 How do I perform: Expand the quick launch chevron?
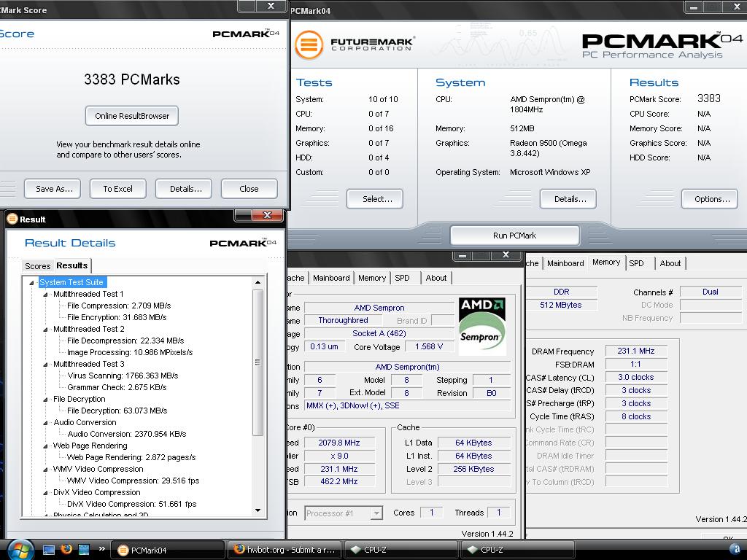[101, 548]
